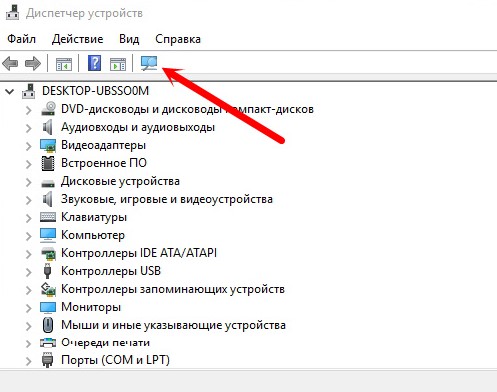Click the Back arrow toolbar button

10,63
